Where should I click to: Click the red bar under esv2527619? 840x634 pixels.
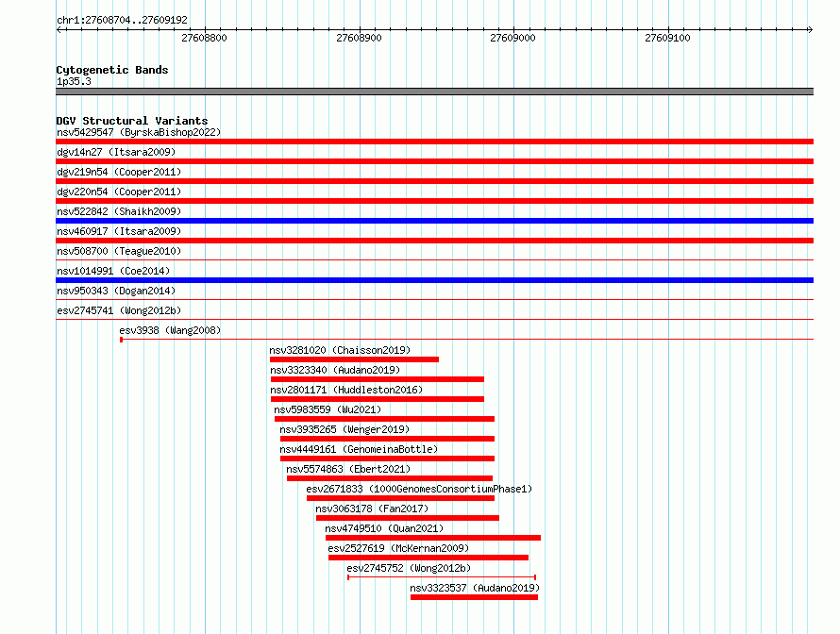(x=428, y=558)
